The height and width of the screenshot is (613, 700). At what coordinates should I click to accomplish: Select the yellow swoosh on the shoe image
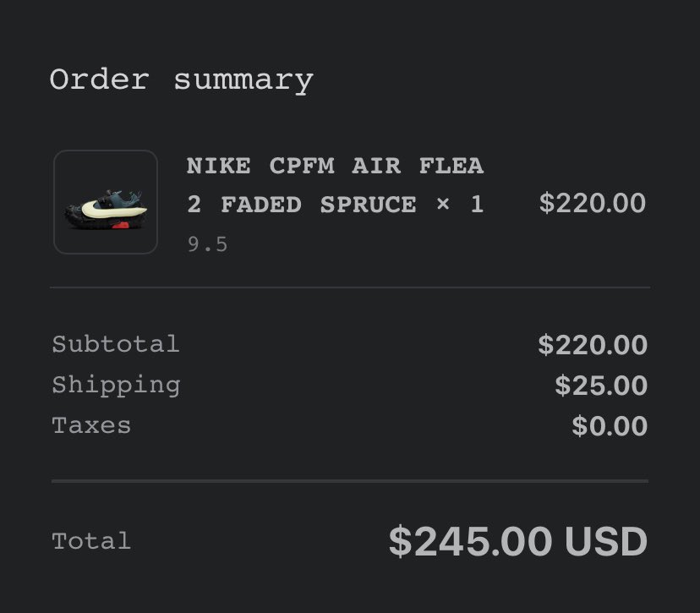(114, 209)
